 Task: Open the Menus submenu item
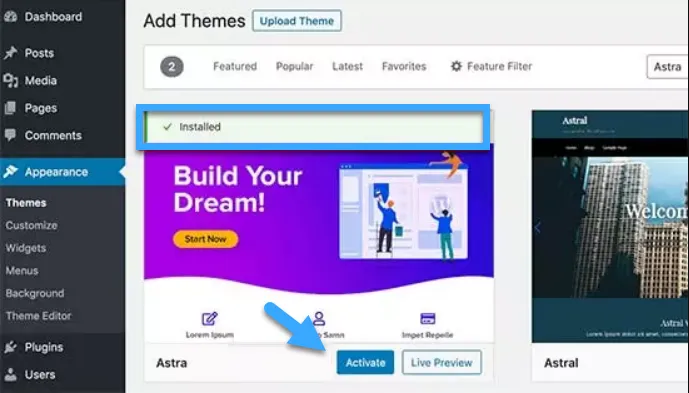(22, 271)
